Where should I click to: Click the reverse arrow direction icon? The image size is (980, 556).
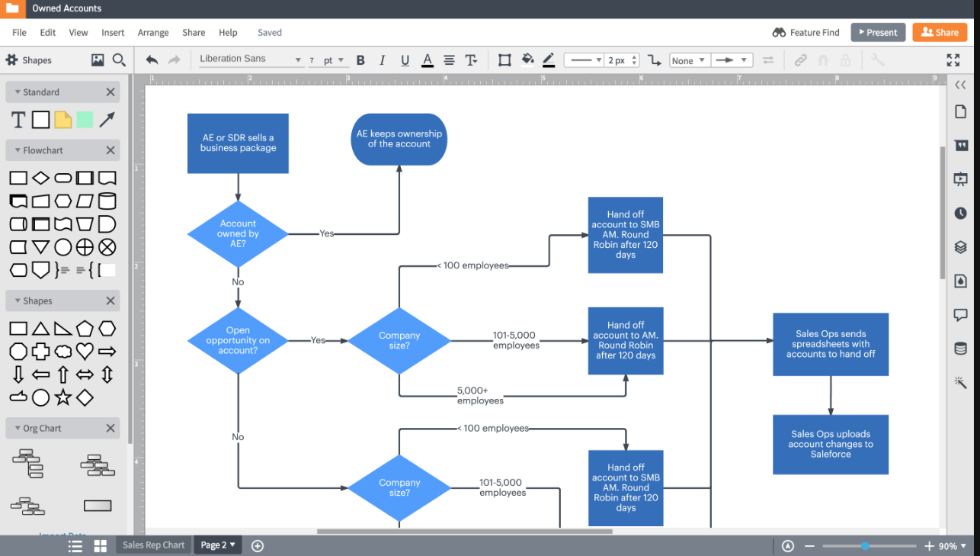768,60
